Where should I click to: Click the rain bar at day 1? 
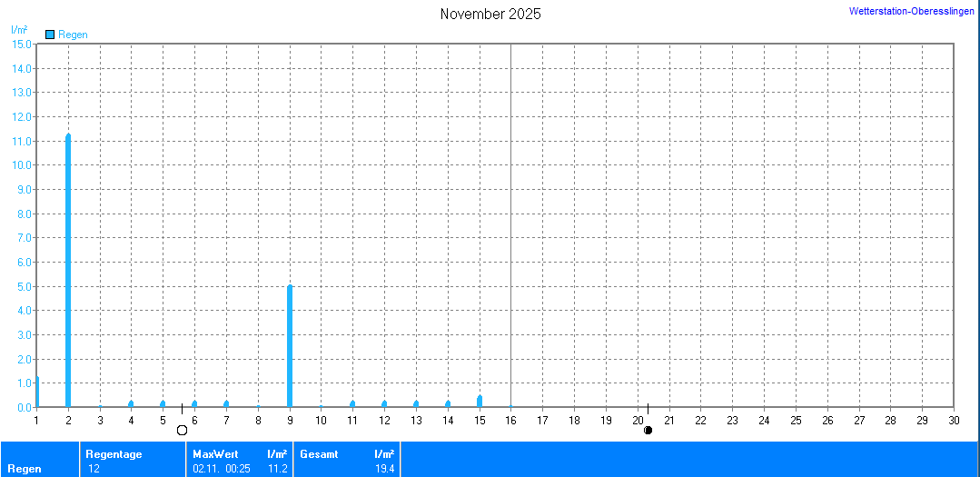point(37,393)
